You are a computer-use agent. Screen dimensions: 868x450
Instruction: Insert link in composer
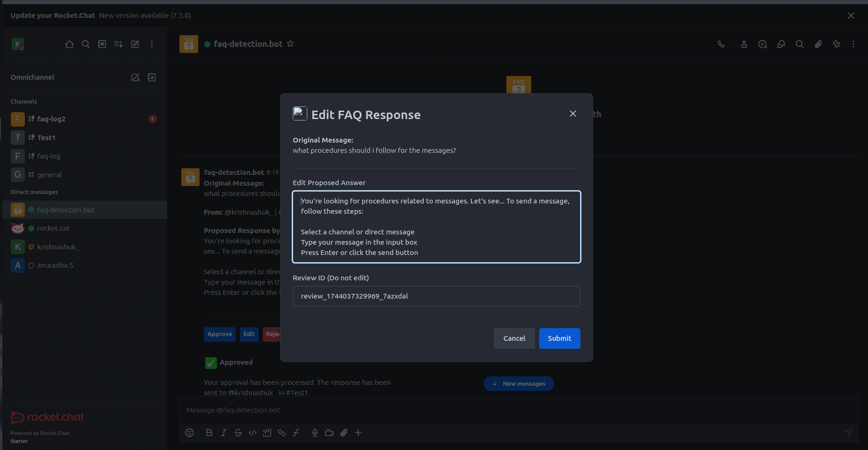(x=282, y=433)
